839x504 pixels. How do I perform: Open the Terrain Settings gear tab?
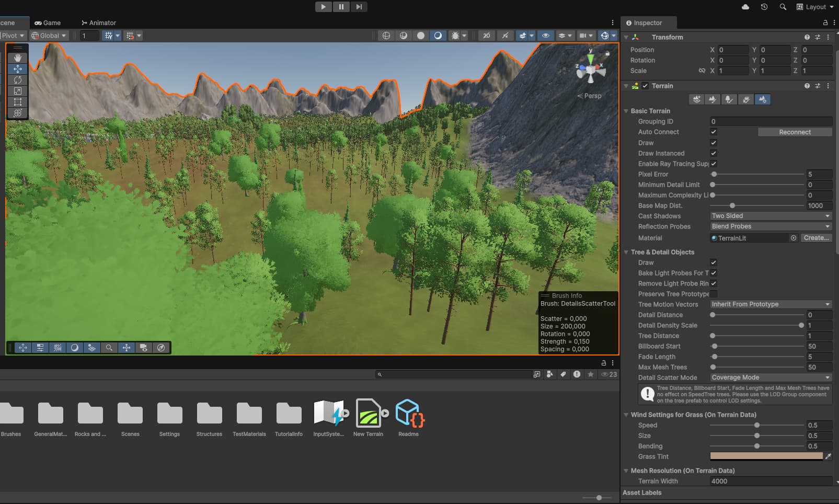point(763,99)
